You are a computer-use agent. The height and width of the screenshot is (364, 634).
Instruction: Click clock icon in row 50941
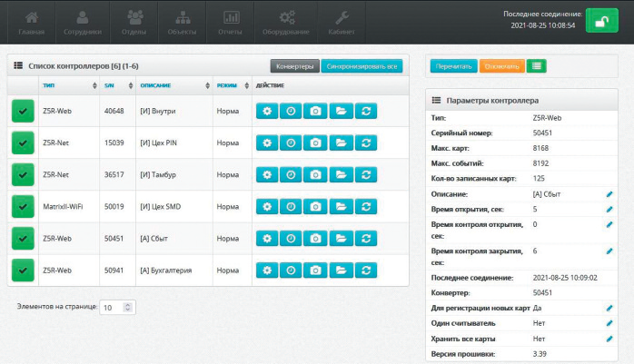click(x=291, y=271)
